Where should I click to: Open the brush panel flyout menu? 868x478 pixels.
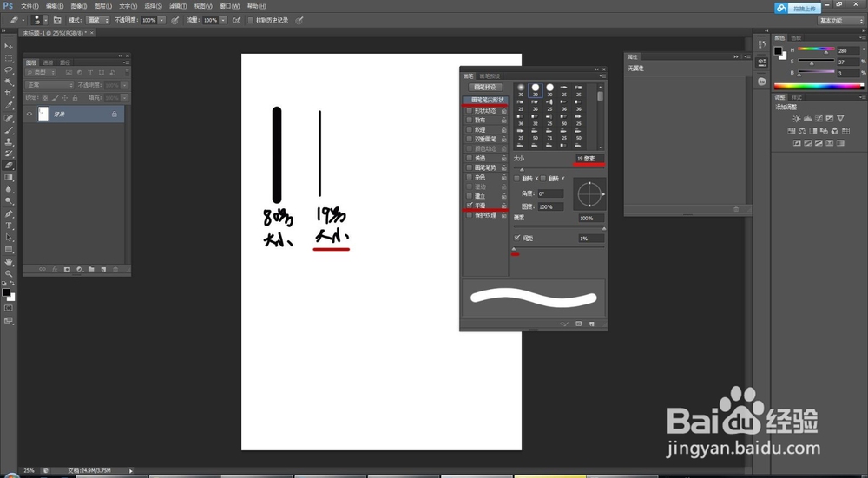pyautogui.click(x=603, y=76)
